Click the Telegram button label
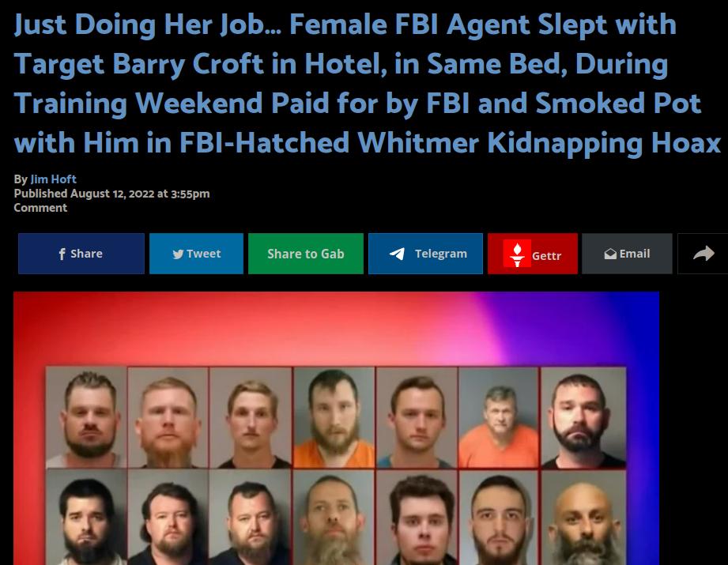728x565 pixels. pyautogui.click(x=440, y=254)
